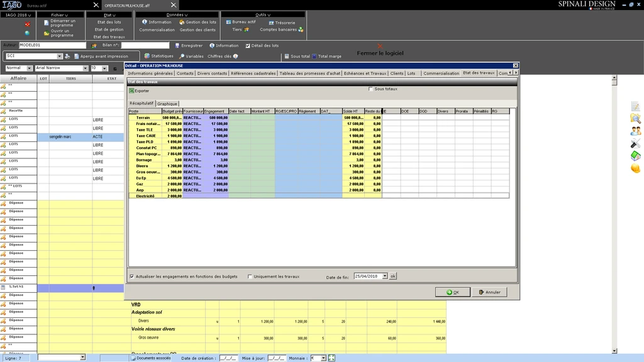Click the Enregistrer save icon
This screenshot has width=644, height=362.
pyautogui.click(x=177, y=45)
